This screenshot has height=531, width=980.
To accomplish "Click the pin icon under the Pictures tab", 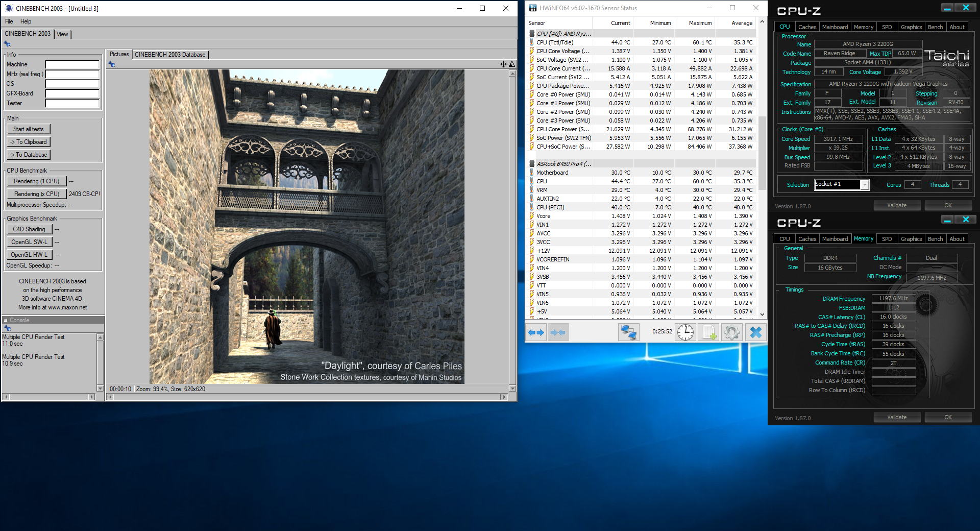I will tap(112, 64).
